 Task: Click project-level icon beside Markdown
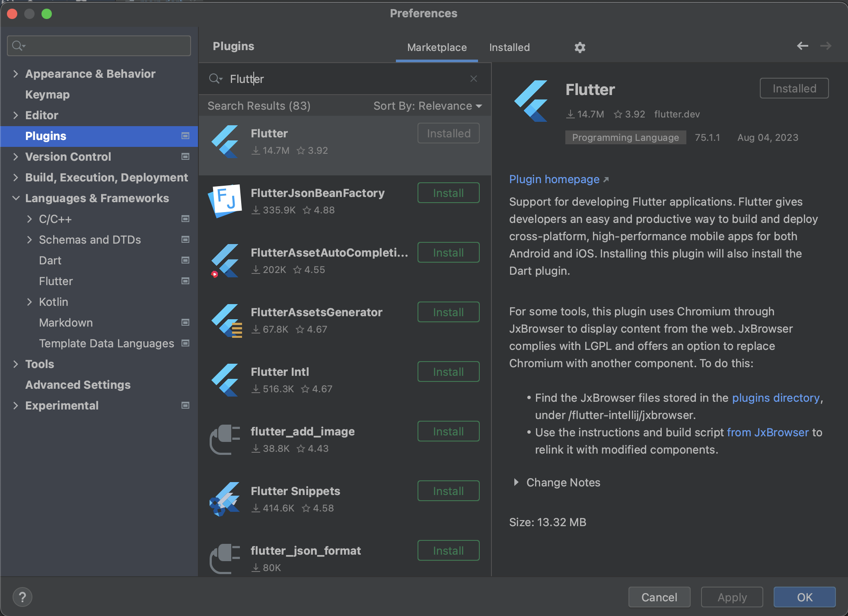[185, 323]
